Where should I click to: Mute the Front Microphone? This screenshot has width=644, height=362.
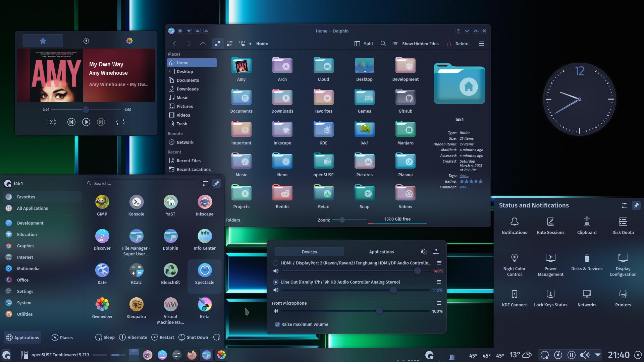tap(276, 311)
